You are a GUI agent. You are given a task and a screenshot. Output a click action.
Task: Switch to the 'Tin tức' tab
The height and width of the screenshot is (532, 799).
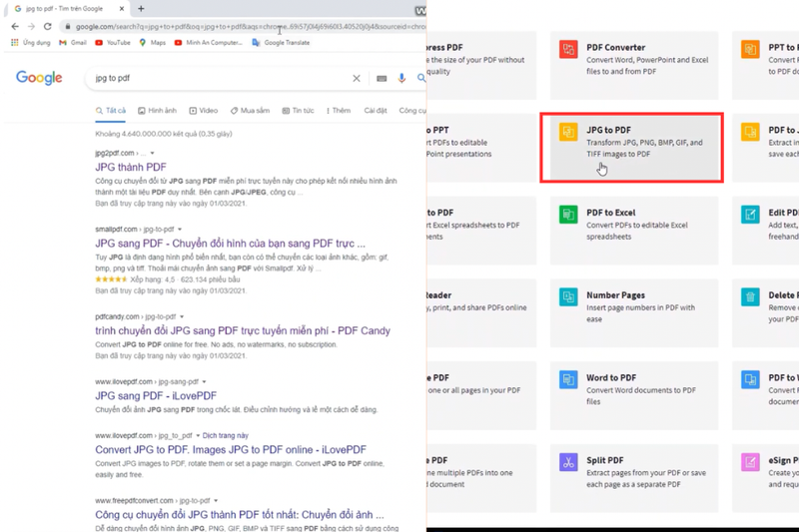coord(298,111)
